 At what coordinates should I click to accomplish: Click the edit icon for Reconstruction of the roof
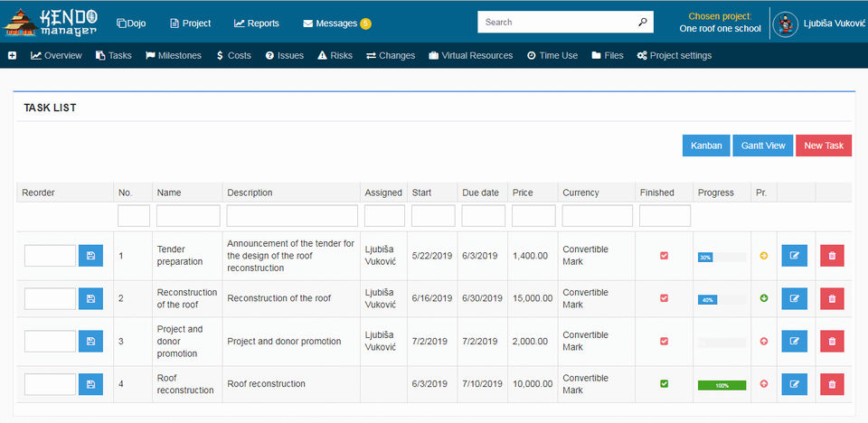click(x=794, y=298)
